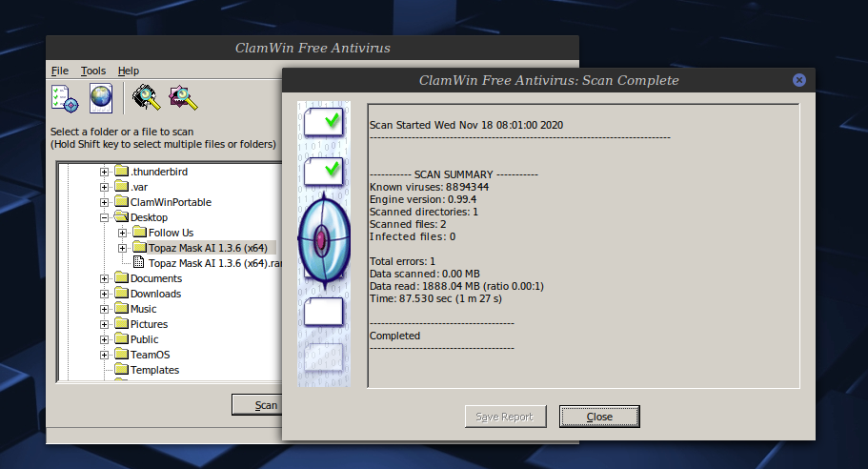
Task: Expand the Follow Us folder node
Action: click(122, 234)
